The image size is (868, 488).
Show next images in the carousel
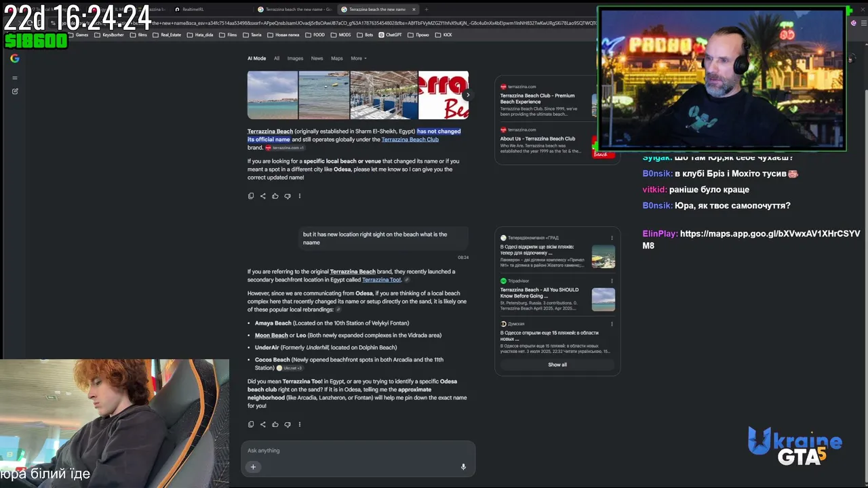pos(467,95)
